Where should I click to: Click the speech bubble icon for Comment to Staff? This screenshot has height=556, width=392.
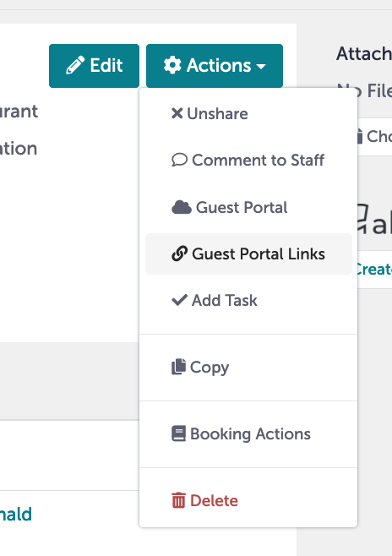click(179, 160)
